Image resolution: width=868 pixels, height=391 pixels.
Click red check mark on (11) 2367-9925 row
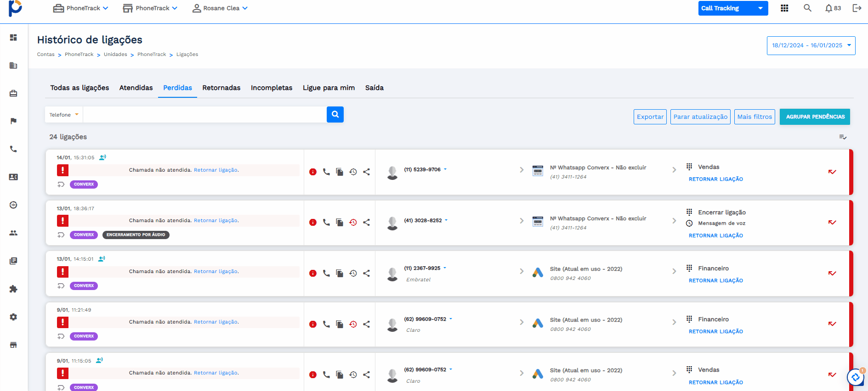coord(832,274)
